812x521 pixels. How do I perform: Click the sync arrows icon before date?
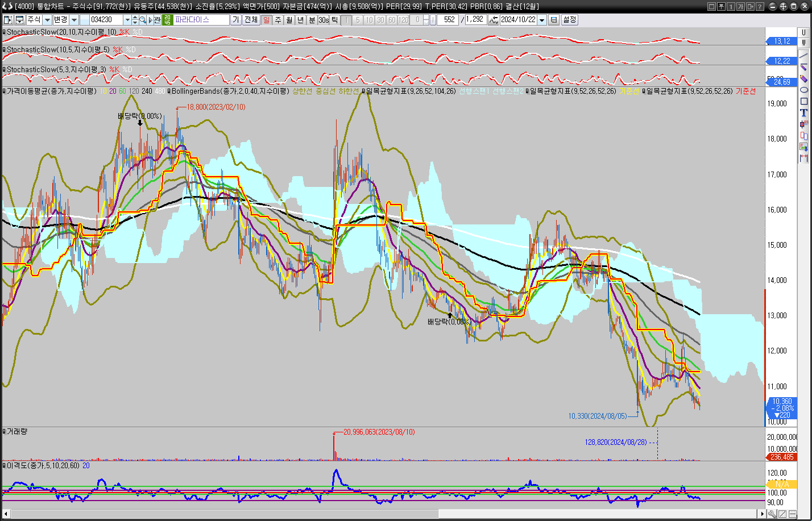tap(494, 19)
